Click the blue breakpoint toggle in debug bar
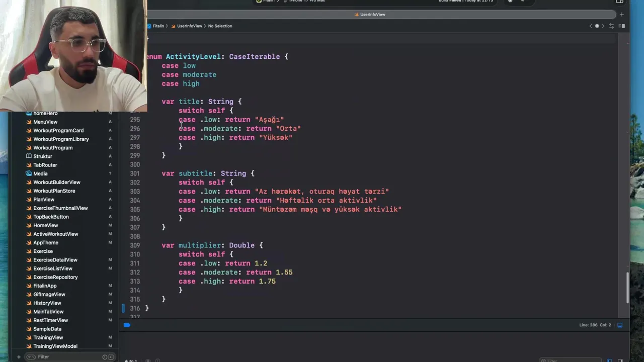The height and width of the screenshot is (362, 644). click(127, 325)
